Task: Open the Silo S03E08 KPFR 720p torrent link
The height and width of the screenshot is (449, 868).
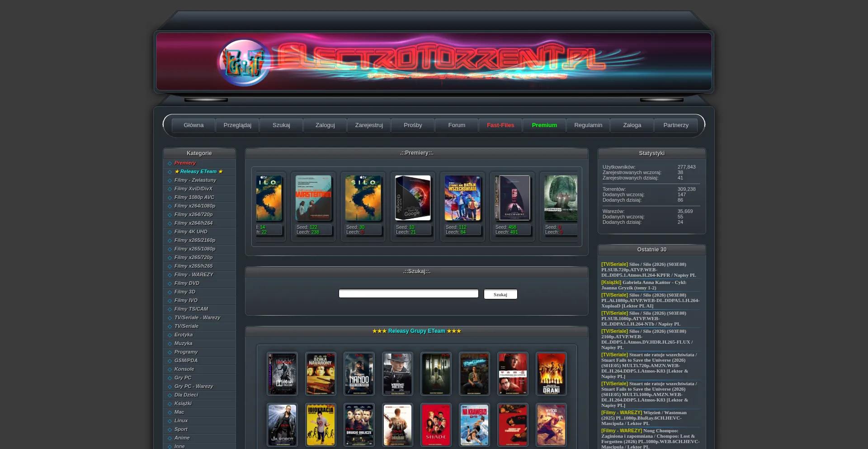Action: pyautogui.click(x=649, y=270)
